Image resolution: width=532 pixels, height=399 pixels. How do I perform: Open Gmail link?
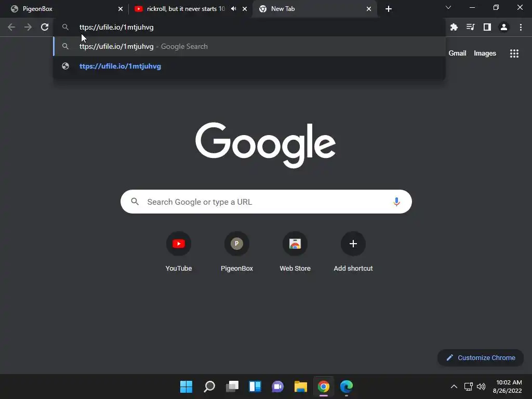pyautogui.click(x=457, y=54)
